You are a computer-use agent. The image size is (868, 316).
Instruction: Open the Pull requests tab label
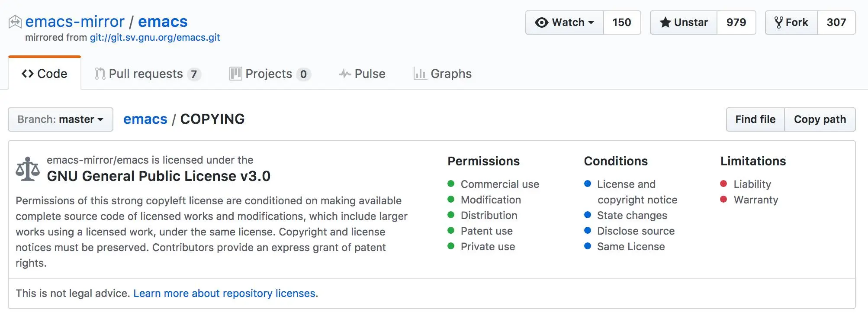pyautogui.click(x=146, y=74)
